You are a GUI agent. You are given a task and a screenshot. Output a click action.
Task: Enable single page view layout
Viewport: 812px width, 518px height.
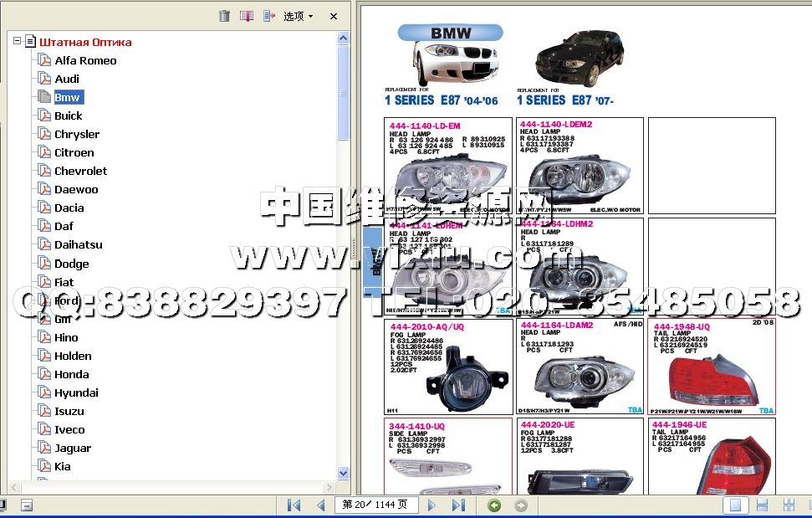coord(735,505)
